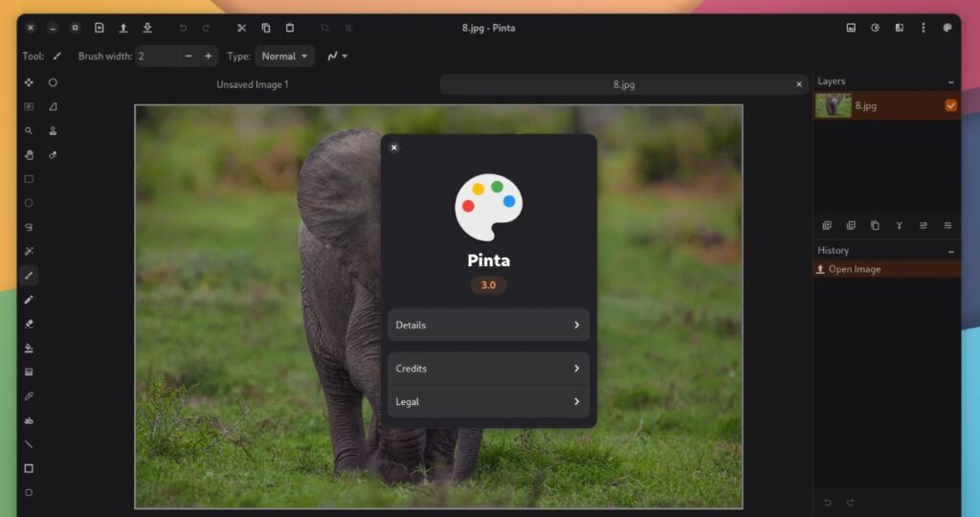The image size is (980, 517).
Task: Expand the Details row in About dialog
Action: coord(488,326)
